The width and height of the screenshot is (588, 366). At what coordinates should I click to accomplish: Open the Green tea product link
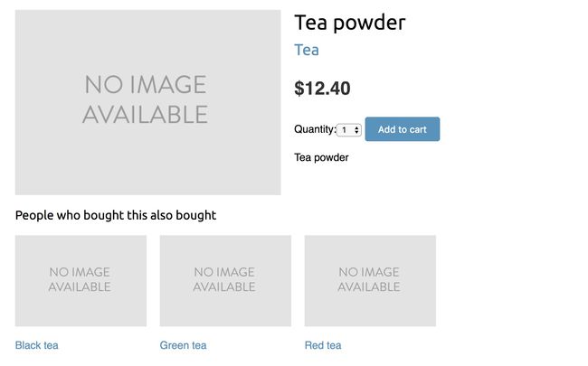(x=183, y=345)
